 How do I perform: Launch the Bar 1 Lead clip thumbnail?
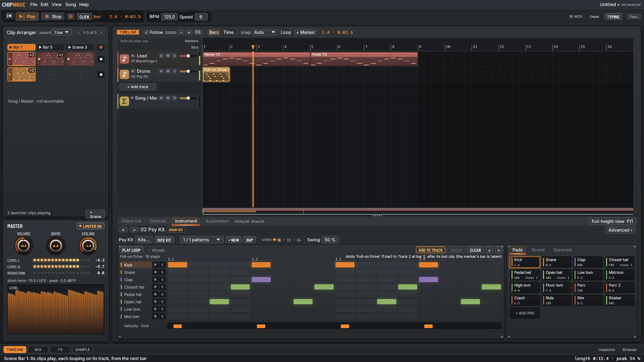point(21,59)
